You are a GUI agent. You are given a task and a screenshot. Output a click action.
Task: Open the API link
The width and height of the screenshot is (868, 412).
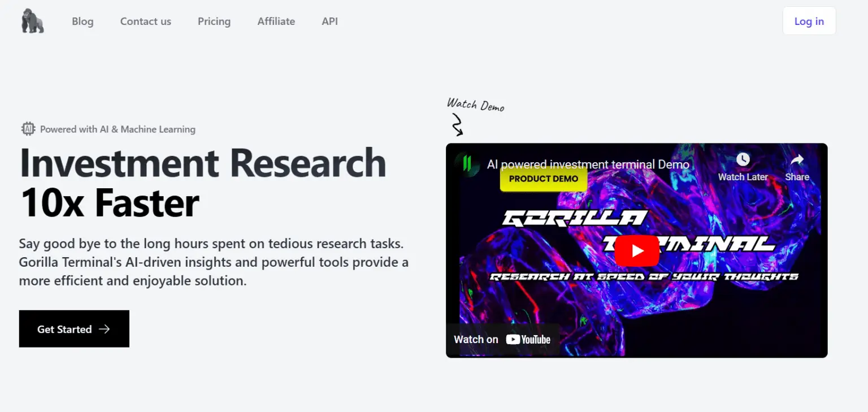pyautogui.click(x=330, y=21)
